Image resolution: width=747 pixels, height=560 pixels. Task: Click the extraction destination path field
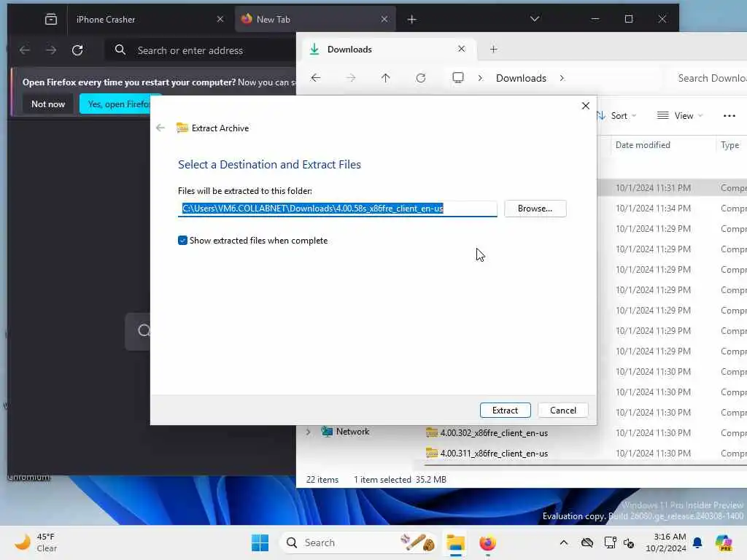click(x=337, y=209)
